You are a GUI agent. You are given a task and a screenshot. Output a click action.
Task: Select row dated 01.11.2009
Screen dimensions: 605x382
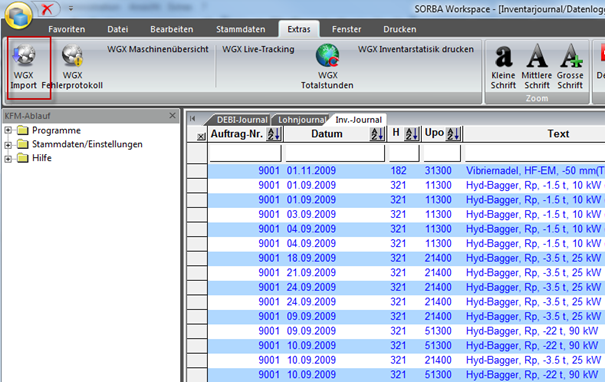(406, 171)
